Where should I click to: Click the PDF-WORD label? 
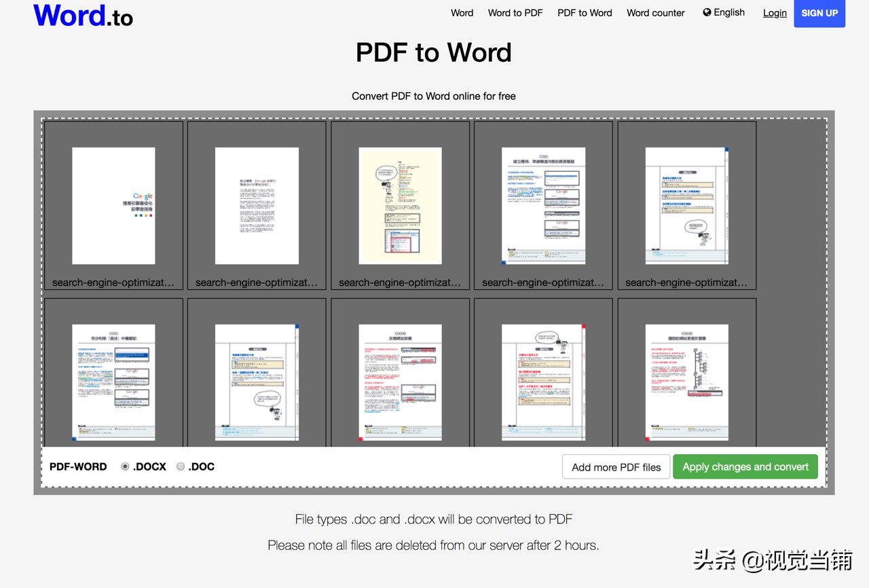pyautogui.click(x=78, y=466)
